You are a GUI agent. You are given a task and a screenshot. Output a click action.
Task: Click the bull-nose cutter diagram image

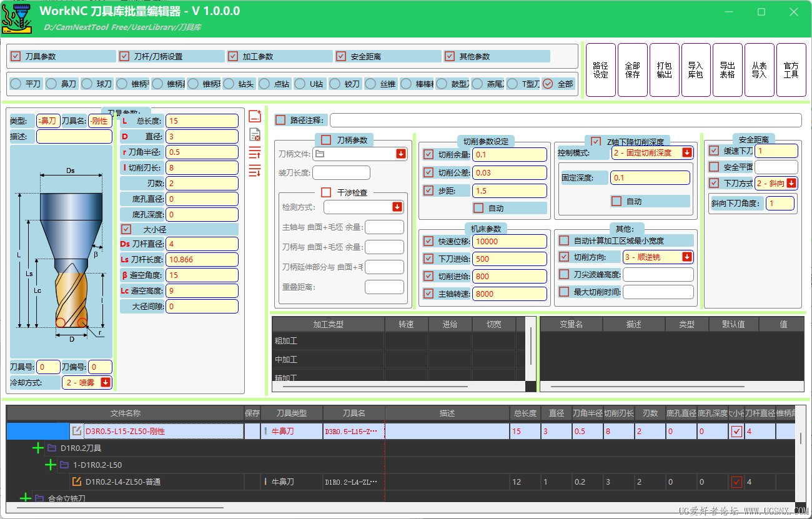point(61,252)
